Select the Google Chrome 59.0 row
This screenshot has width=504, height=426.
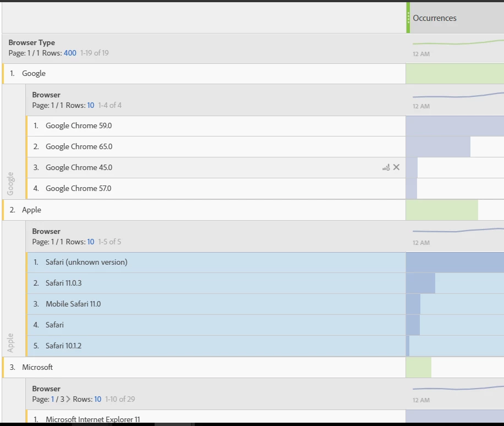click(x=216, y=125)
